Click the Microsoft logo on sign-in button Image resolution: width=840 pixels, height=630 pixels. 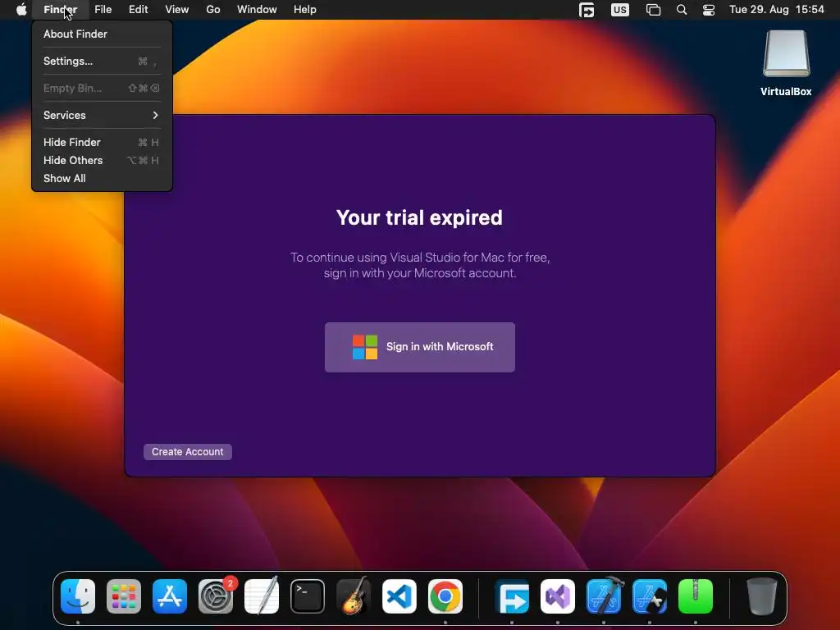pyautogui.click(x=365, y=347)
